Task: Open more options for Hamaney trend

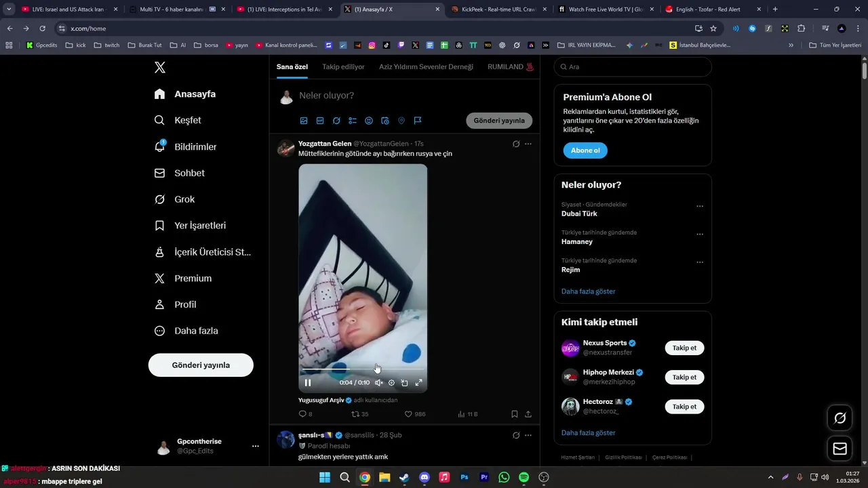Action: 700,235
